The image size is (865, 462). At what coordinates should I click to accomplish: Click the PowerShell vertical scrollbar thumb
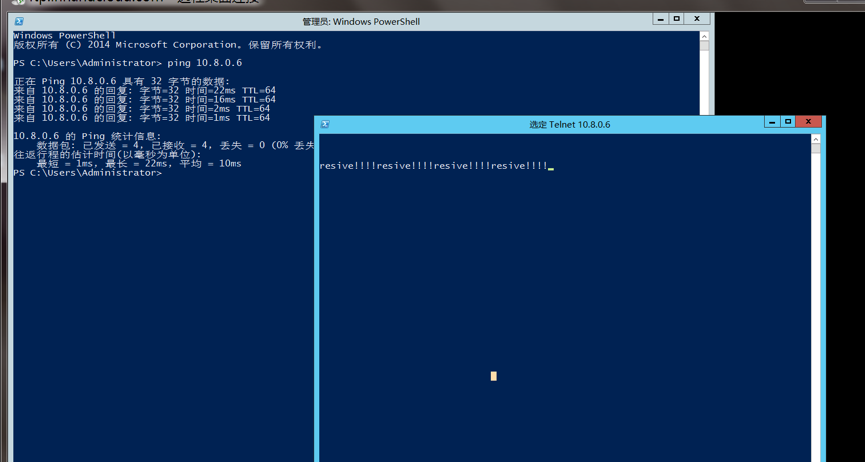704,46
